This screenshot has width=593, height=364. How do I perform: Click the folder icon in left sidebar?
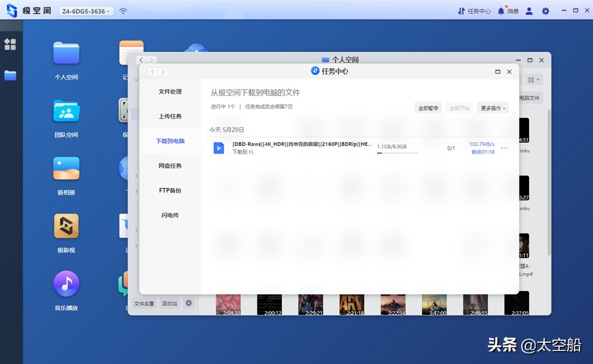point(10,76)
